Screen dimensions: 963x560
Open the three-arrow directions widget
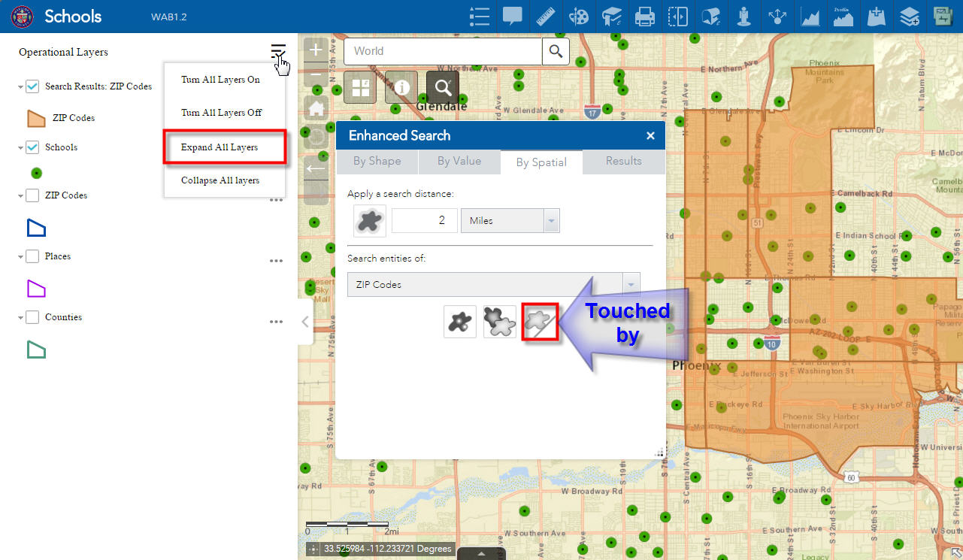(777, 17)
